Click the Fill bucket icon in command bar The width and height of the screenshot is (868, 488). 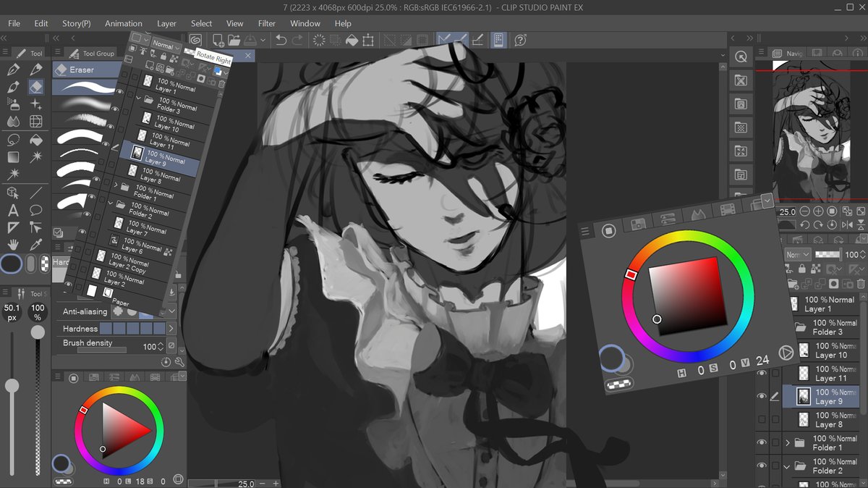point(352,41)
